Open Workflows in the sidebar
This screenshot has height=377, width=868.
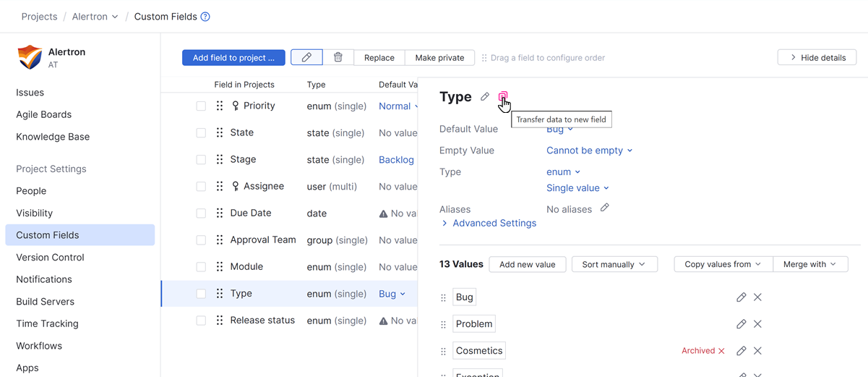tap(39, 346)
